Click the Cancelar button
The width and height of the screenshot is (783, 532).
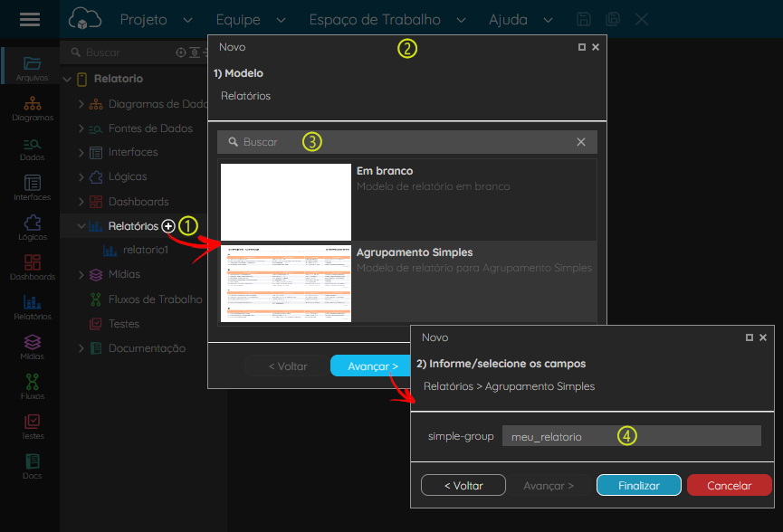click(x=729, y=485)
